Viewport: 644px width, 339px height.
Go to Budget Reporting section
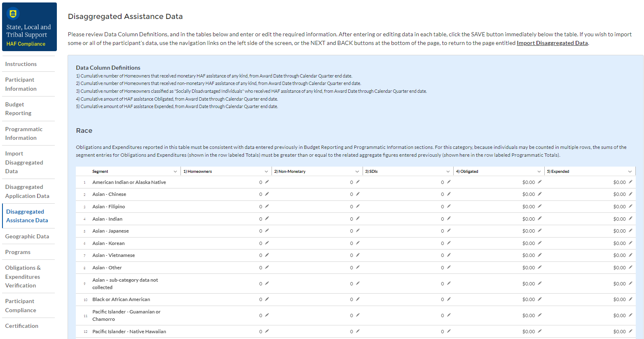(18, 109)
